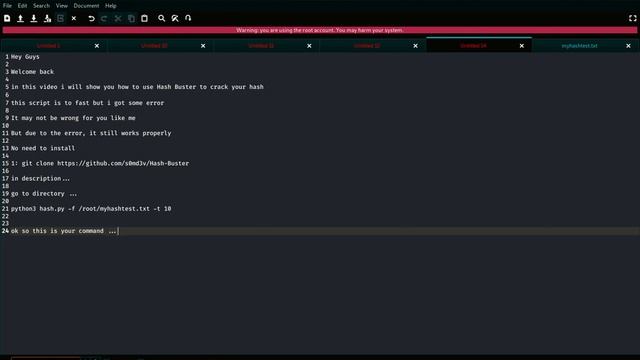Viewport: 640px width, 360px height.
Task: Click the 'in description...' line
Action: coord(40,178)
